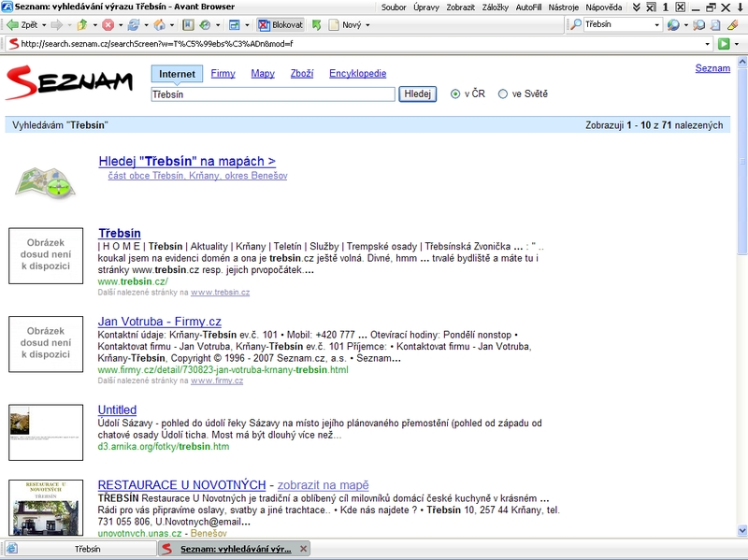Click the Avant Browser app icon in title bar
This screenshot has width=748, height=560.
point(7,7)
